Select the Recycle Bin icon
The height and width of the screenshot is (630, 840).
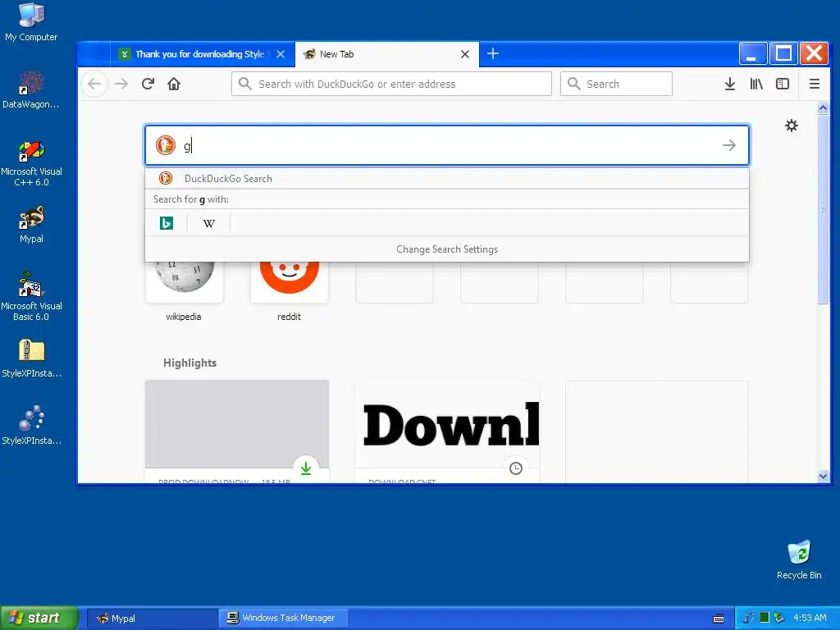click(799, 559)
